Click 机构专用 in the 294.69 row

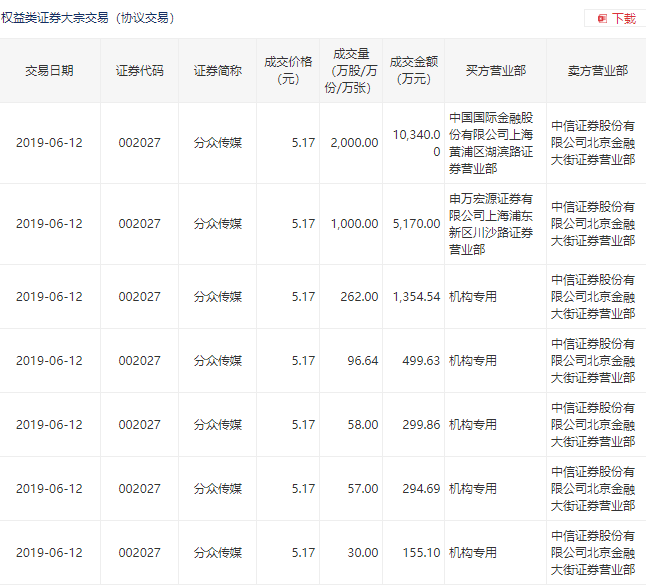(x=473, y=489)
